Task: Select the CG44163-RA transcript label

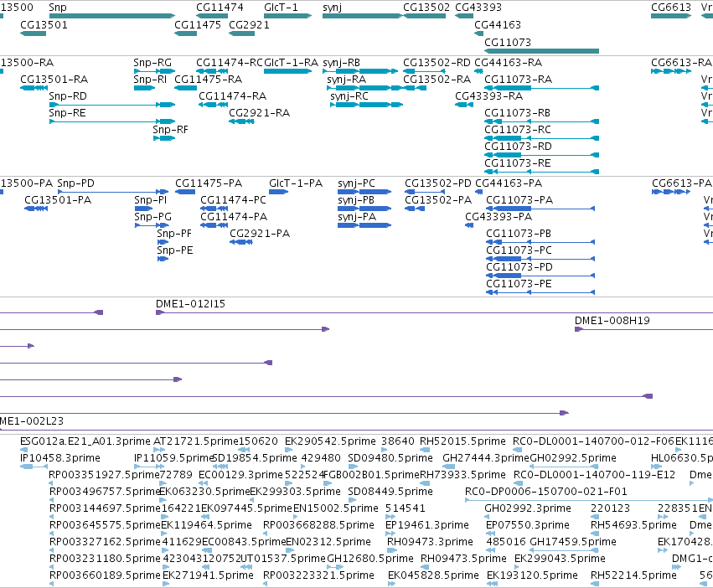Action: point(509,62)
